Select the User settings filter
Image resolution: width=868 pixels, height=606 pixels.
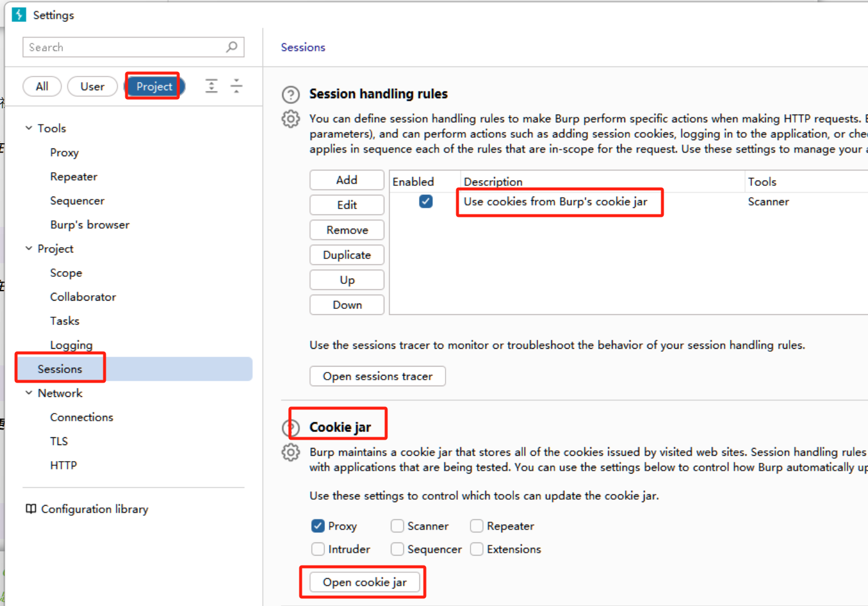[x=92, y=87]
